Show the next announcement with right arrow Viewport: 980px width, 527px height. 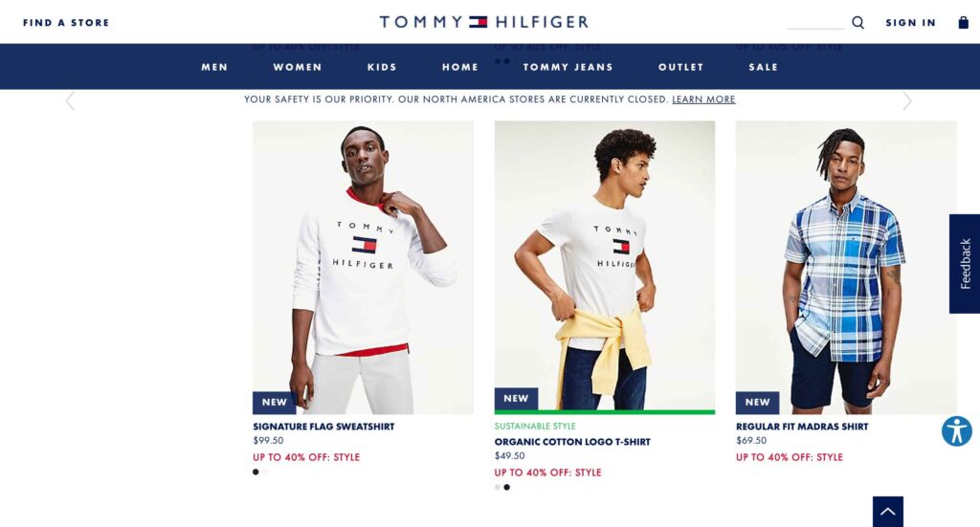click(x=907, y=100)
